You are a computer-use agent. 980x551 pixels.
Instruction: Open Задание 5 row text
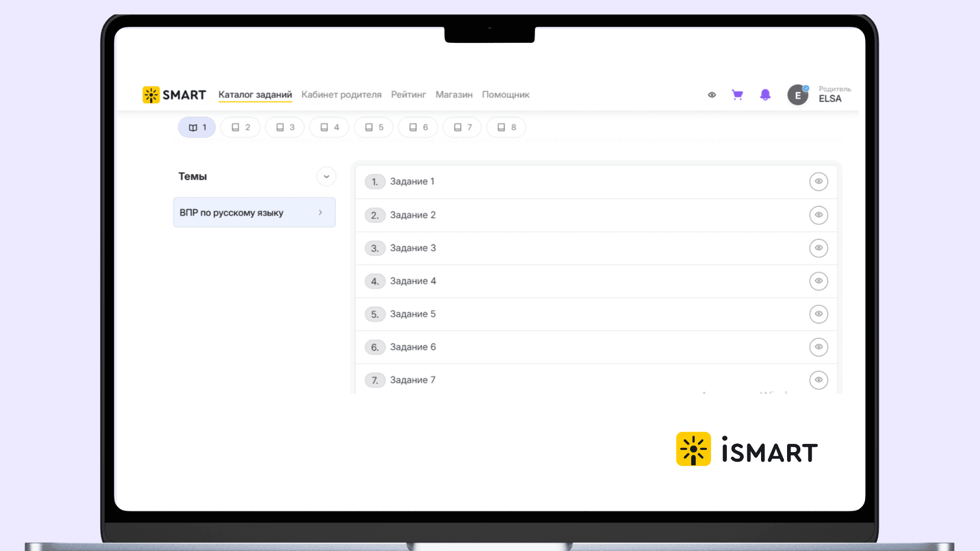pyautogui.click(x=413, y=314)
